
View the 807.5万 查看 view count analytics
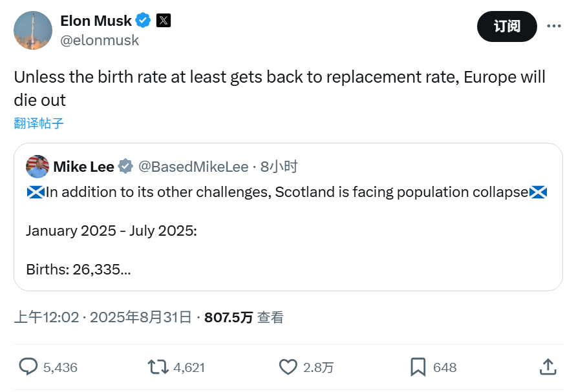click(x=244, y=317)
